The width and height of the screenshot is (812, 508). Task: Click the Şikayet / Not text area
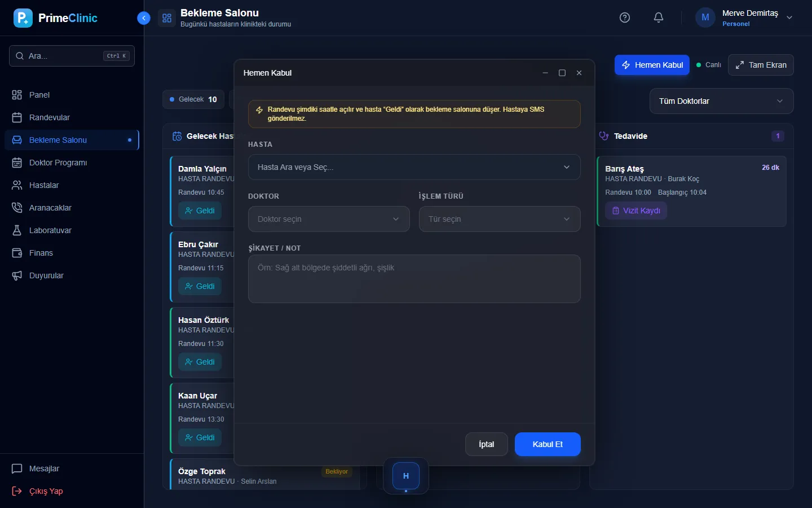tap(414, 279)
